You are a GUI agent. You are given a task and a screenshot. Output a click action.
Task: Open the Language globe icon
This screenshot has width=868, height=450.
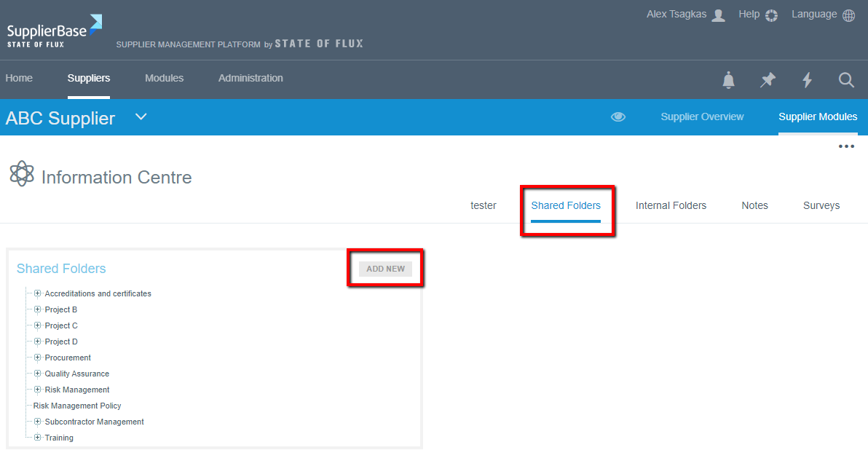coord(848,15)
